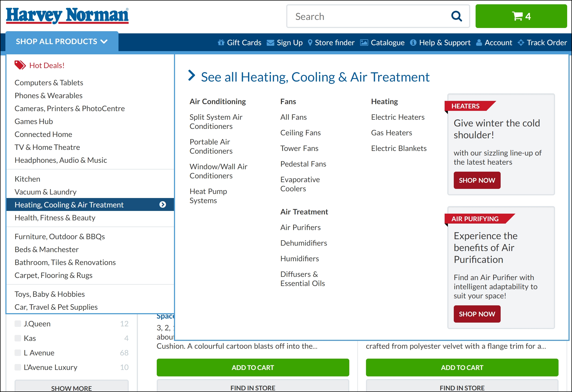Click the arrow beside Heating, Cooling & Air Treatment
The width and height of the screenshot is (572, 392).
pos(162,205)
